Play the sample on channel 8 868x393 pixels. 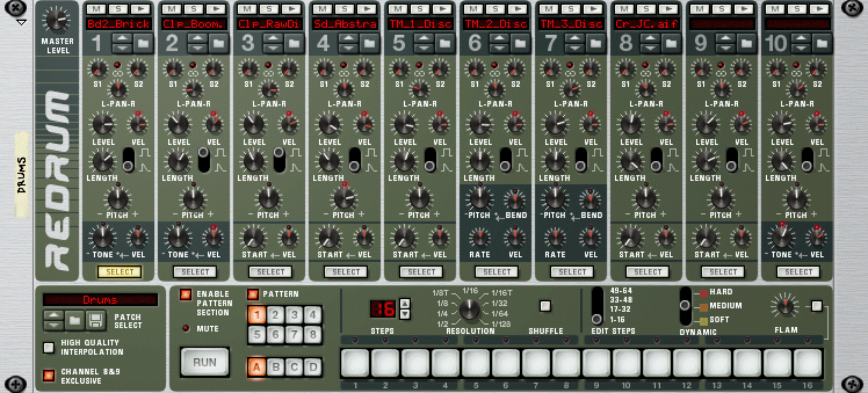point(669,9)
